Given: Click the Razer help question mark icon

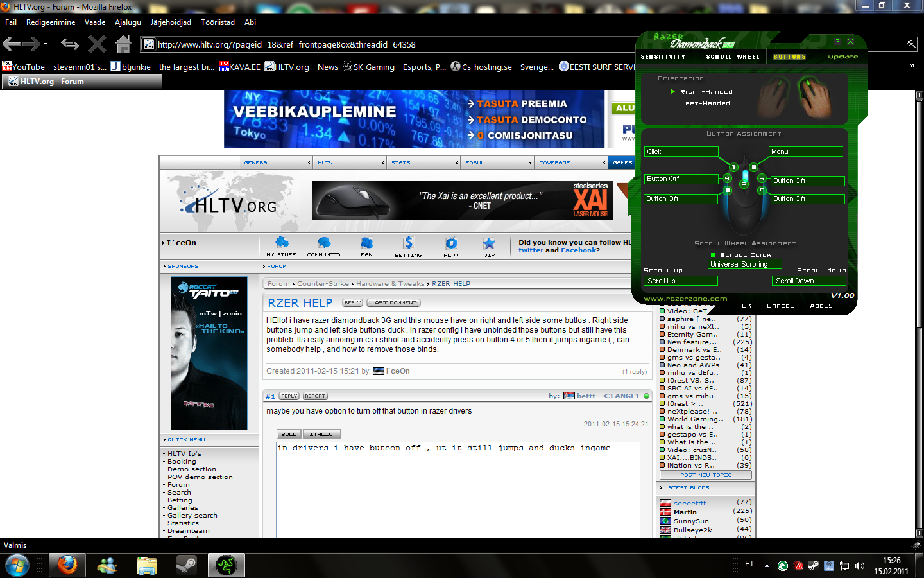Looking at the screenshot, I should point(837,41).
